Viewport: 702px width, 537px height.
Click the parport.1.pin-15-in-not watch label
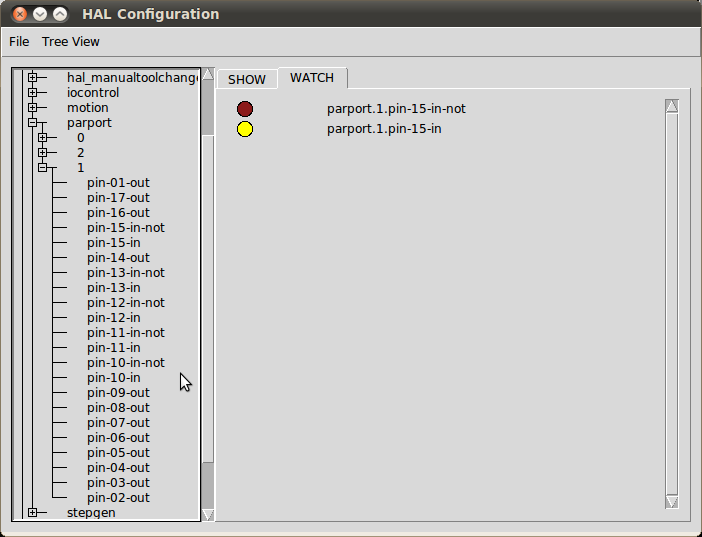396,109
